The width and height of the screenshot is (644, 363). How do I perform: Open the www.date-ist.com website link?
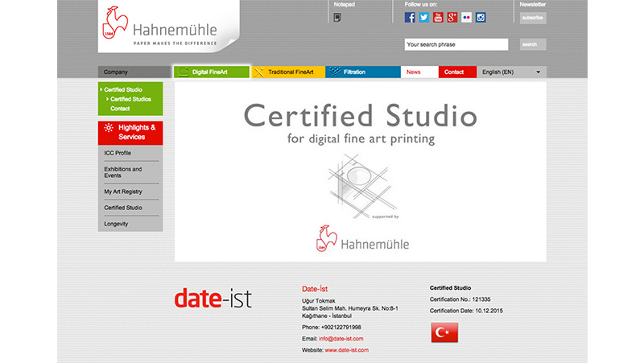click(347, 350)
